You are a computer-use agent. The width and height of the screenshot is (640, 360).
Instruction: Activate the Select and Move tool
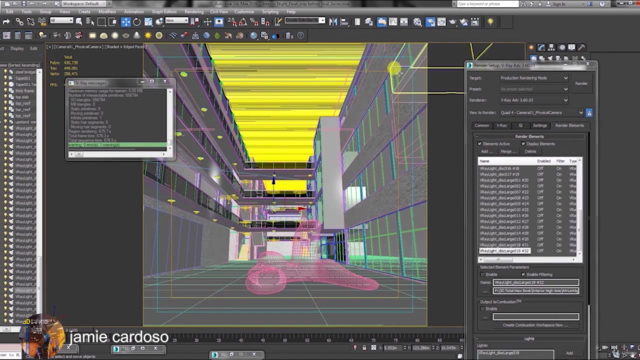coord(126,22)
